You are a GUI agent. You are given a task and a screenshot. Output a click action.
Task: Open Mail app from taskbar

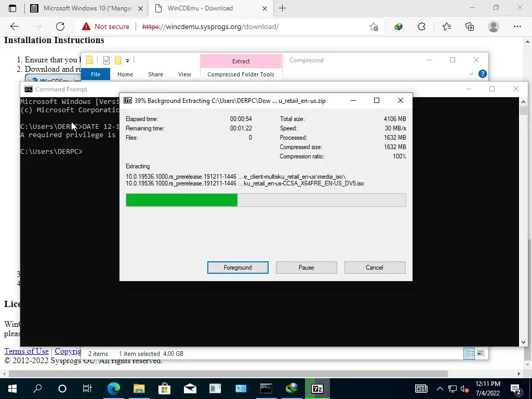pyautogui.click(x=190, y=389)
